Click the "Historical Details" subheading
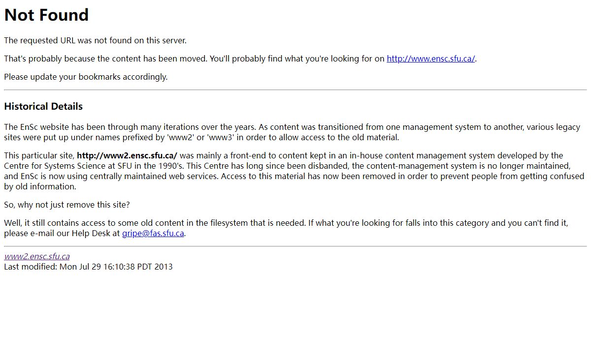Image resolution: width=591 pixels, height=364 pixels. (43, 106)
